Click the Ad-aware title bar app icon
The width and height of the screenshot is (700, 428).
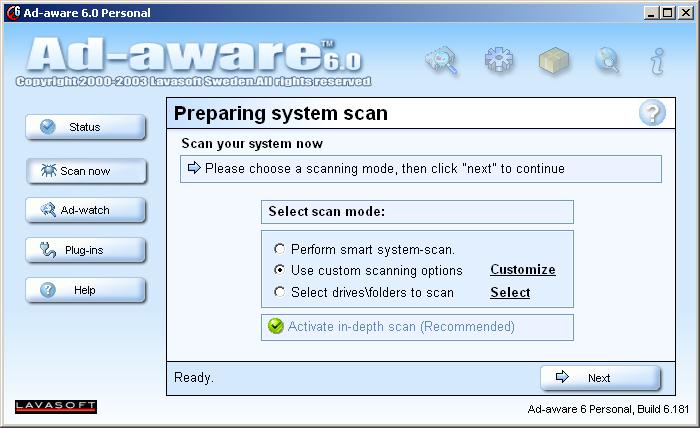pyautogui.click(x=13, y=12)
